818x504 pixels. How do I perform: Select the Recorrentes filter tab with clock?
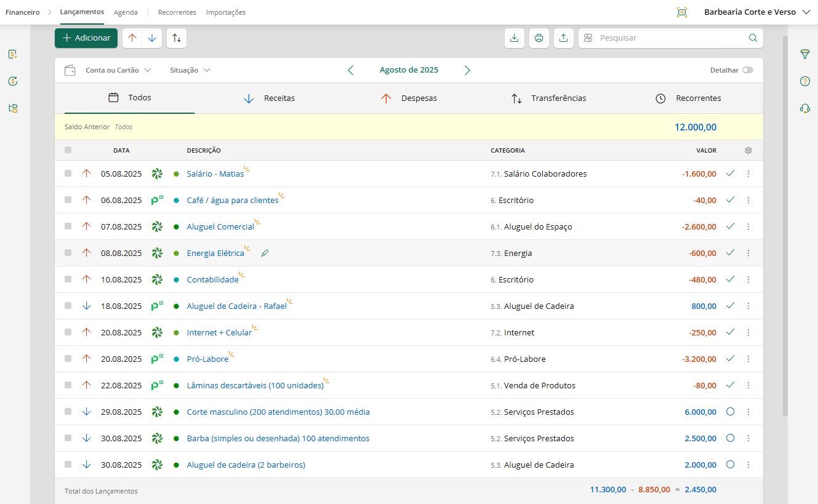tap(688, 98)
